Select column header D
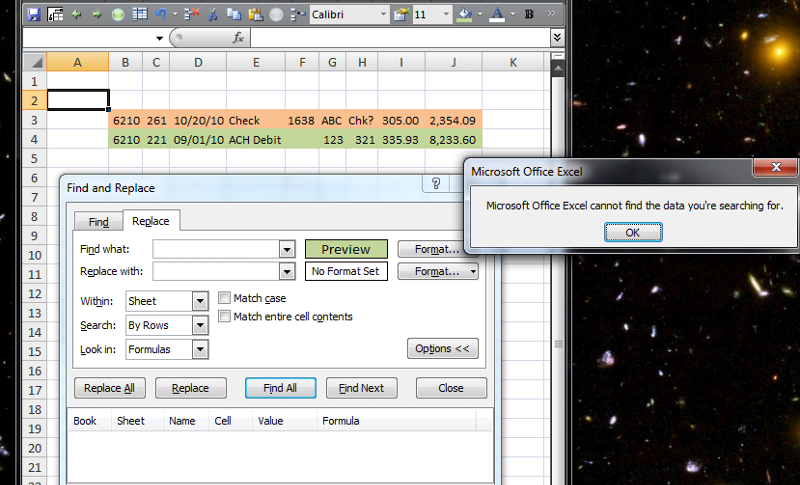This screenshot has width=800, height=485. [198, 62]
